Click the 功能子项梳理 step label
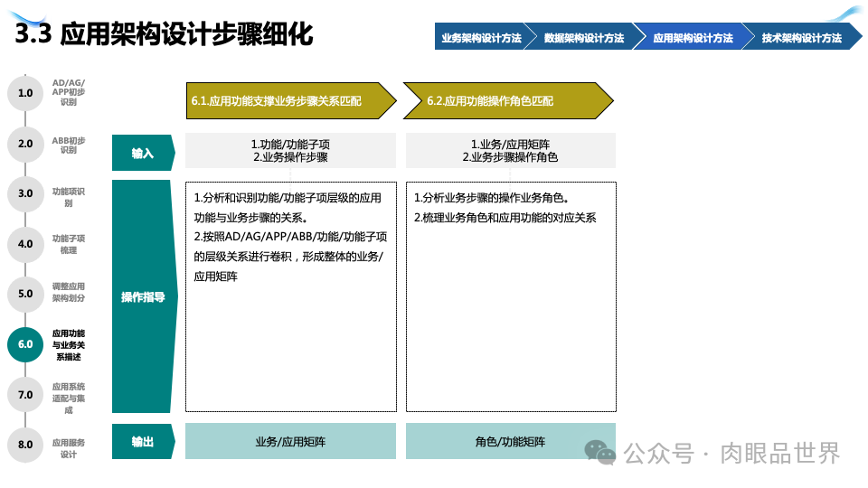 click(69, 244)
